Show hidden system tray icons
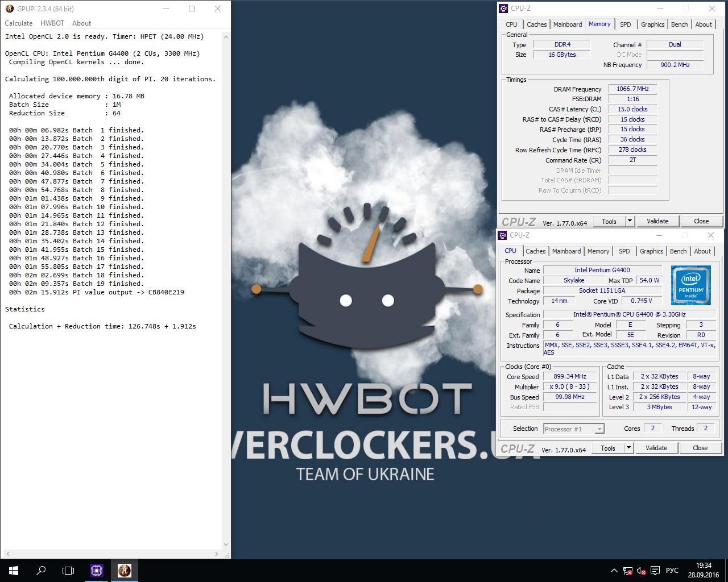Viewport: 728px width, 582px height. (x=614, y=571)
